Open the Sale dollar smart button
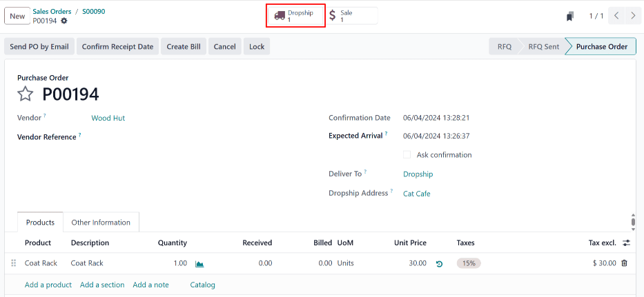Image resolution: width=644 pixels, height=297 pixels. 351,16
